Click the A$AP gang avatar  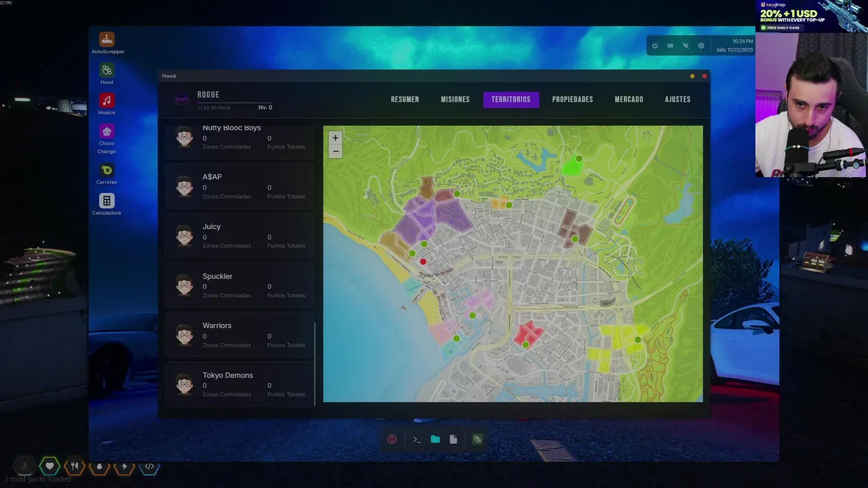pos(184,186)
